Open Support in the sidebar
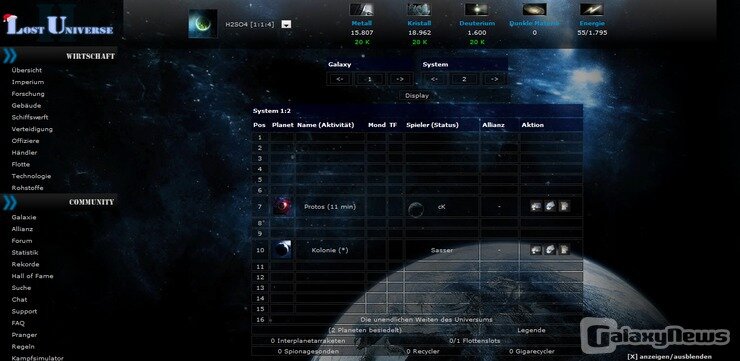This screenshot has height=361, width=740. pos(24,311)
